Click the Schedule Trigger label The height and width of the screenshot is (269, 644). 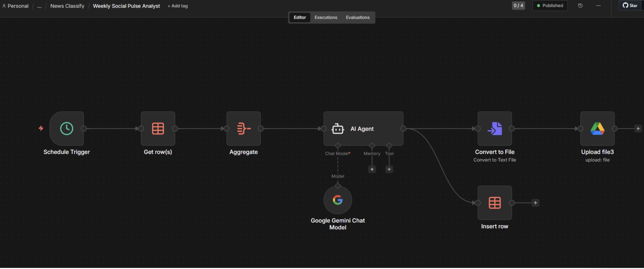[67, 152]
